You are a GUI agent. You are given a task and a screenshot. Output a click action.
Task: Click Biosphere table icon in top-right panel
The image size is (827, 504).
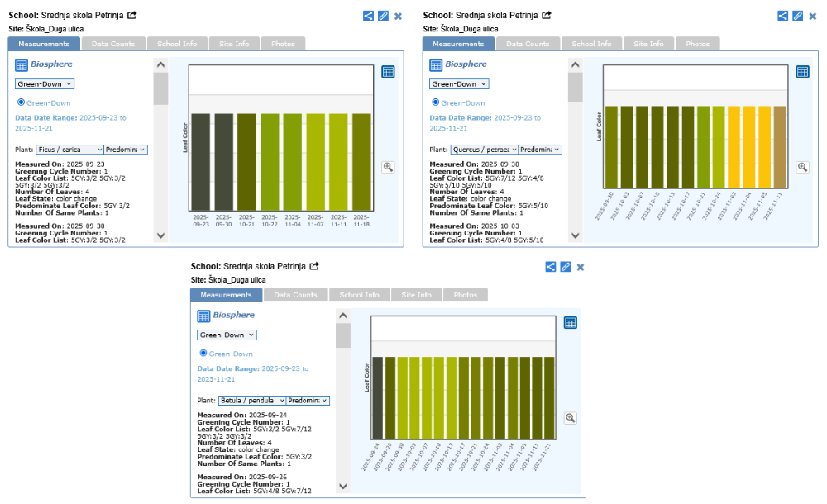click(436, 64)
